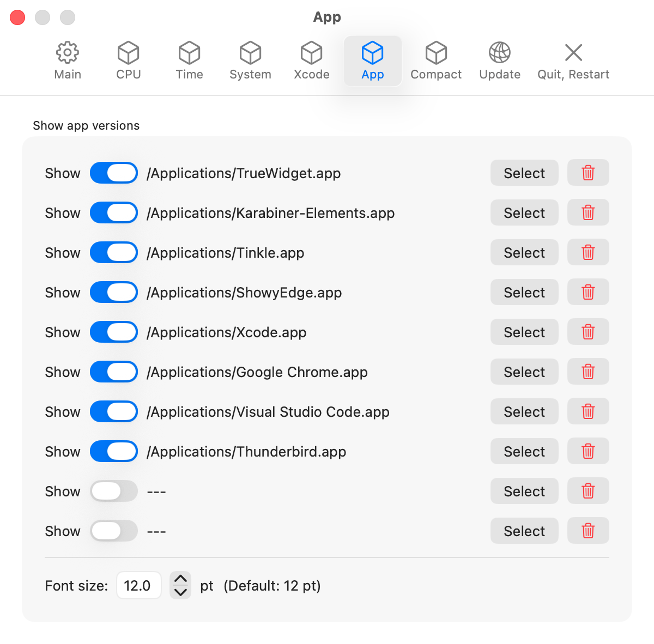This screenshot has width=654, height=644.
Task: Click Select on the last empty row
Action: (x=524, y=531)
